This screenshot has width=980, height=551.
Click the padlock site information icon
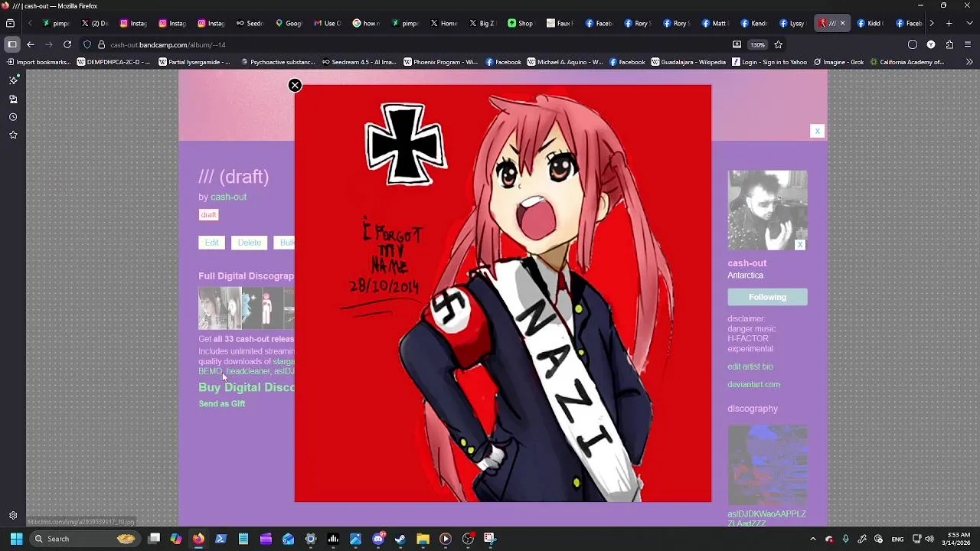pyautogui.click(x=101, y=44)
